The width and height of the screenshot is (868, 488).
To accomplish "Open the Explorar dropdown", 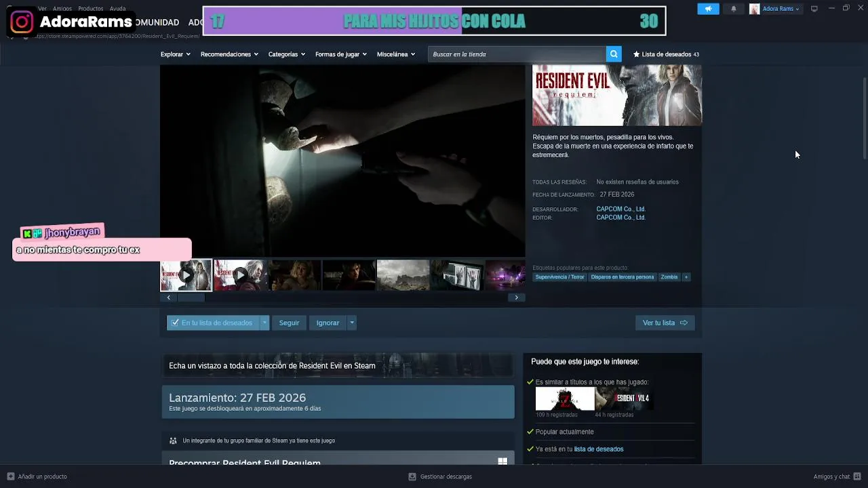I will click(x=175, y=54).
